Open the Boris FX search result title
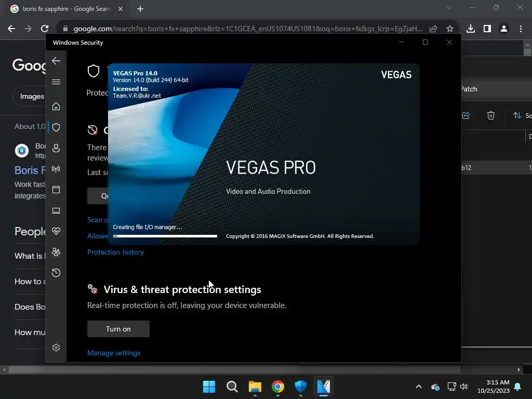This screenshot has width=532, height=399. [30, 170]
